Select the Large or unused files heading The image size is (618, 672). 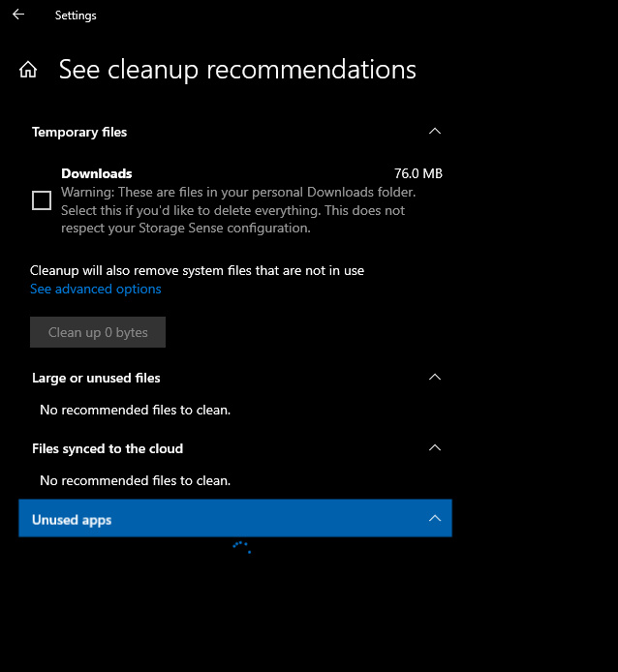pos(96,378)
